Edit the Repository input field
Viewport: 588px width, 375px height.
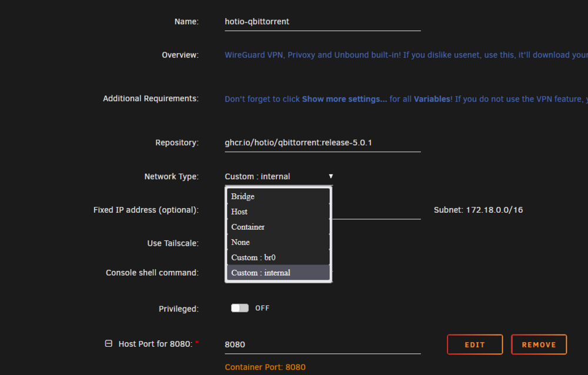coord(322,143)
